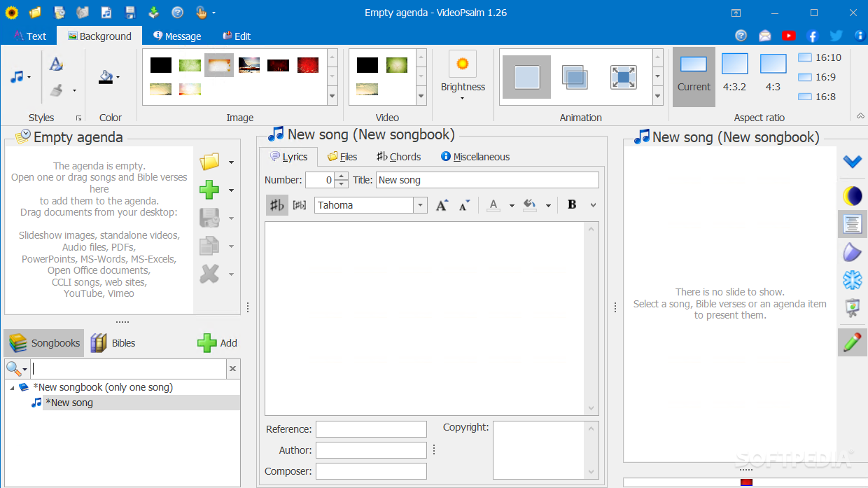The width and height of the screenshot is (868, 488).
Task: Open help via blue question mark in quick toolbar
Action: pyautogui.click(x=178, y=12)
